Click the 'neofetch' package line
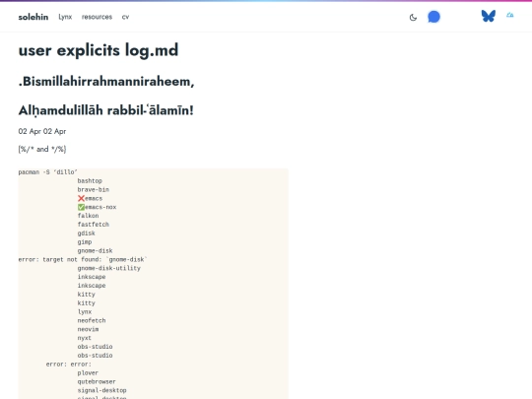 coord(92,320)
